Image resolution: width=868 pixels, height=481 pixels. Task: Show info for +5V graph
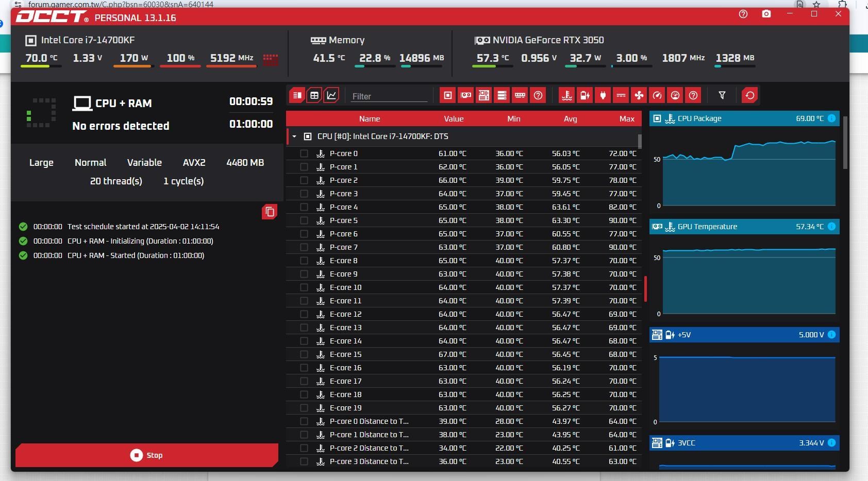pos(831,335)
